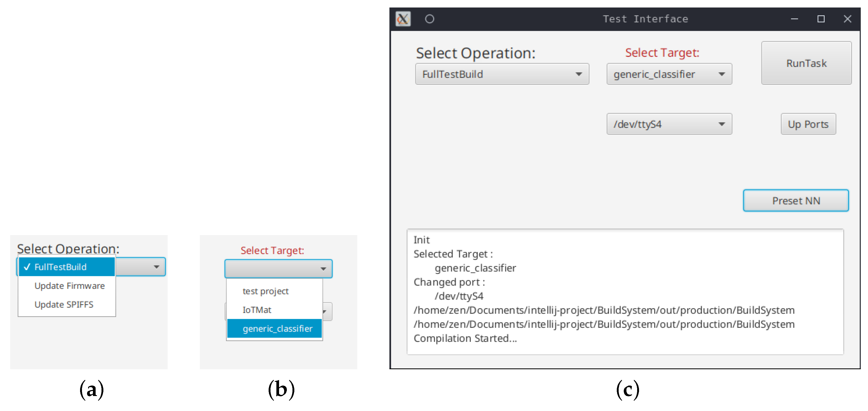Select IoTMat from target list
This screenshot has width=868, height=411.
257,310
